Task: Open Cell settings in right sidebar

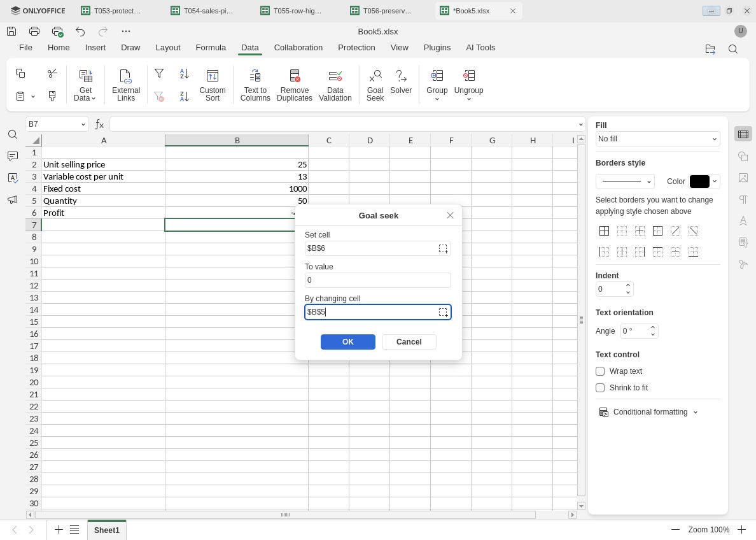Action: coord(743,134)
